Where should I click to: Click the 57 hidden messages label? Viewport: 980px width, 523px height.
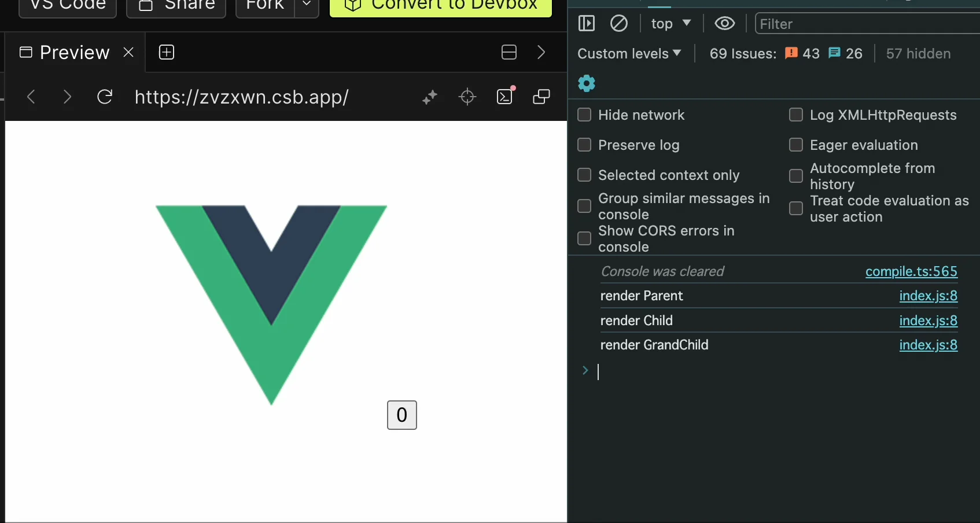click(x=919, y=54)
